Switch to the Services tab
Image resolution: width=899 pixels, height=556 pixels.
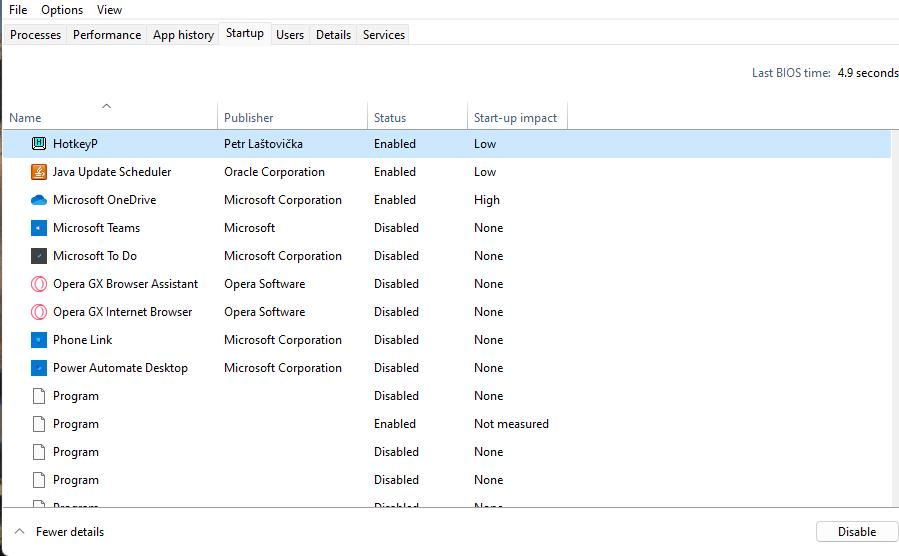tap(384, 35)
